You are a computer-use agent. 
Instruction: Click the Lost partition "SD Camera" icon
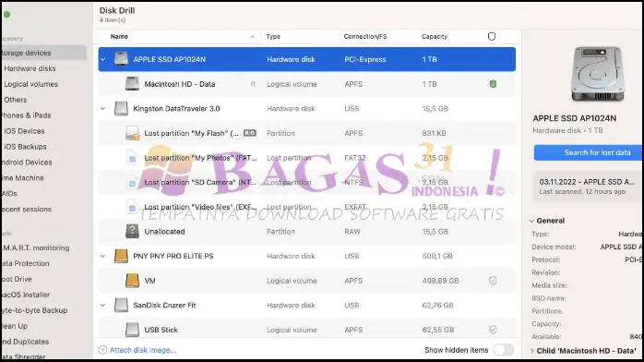click(x=132, y=183)
